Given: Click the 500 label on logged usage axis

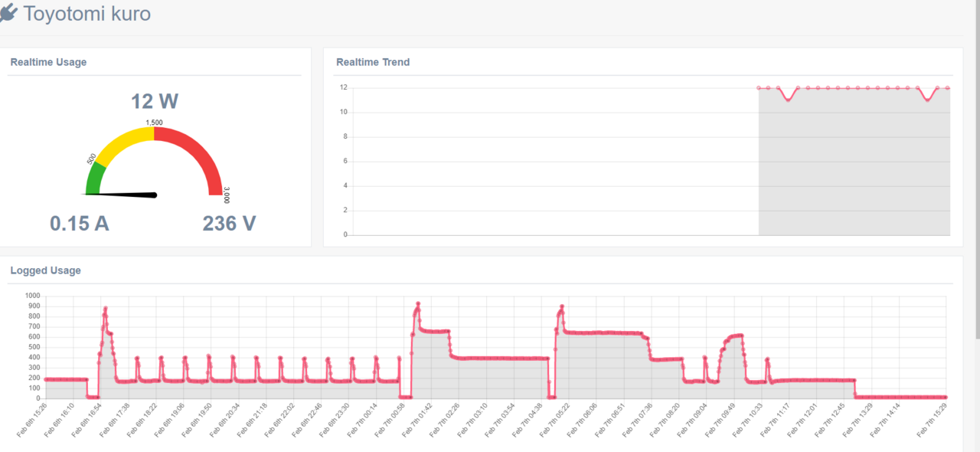Looking at the screenshot, I should [34, 347].
